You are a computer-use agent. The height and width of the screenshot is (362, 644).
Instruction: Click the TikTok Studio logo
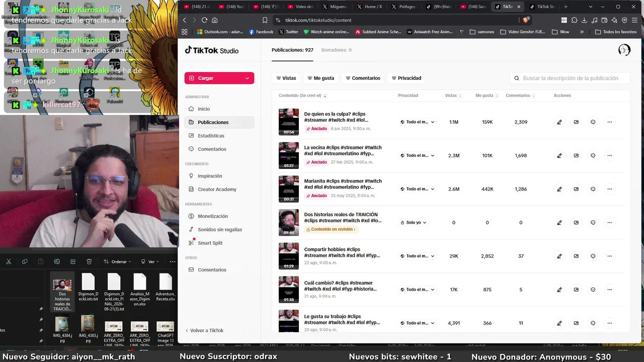pyautogui.click(x=212, y=50)
